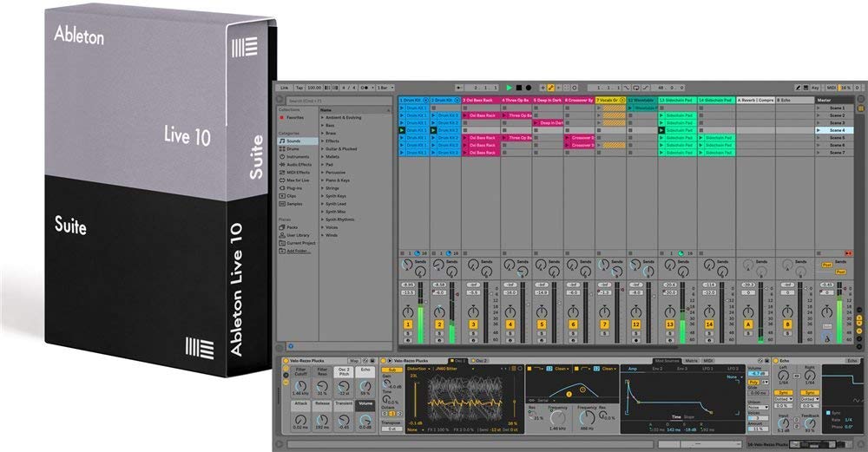Launch the Scene 4 play triangle
This screenshot has width=868, height=452.
(x=820, y=130)
